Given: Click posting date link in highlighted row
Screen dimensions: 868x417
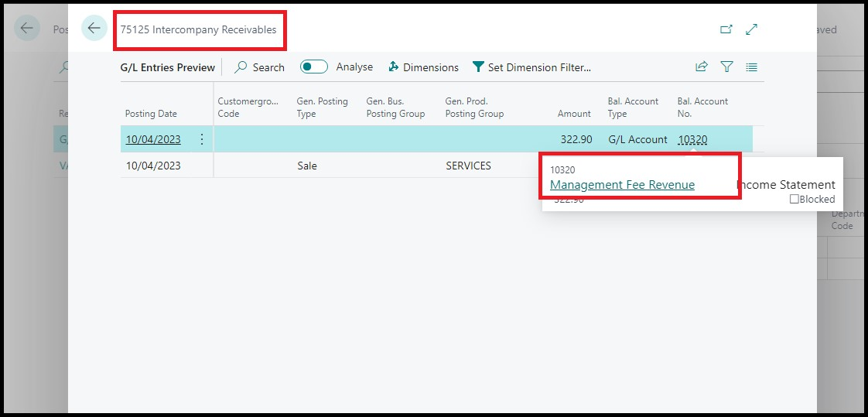Looking at the screenshot, I should (x=153, y=139).
